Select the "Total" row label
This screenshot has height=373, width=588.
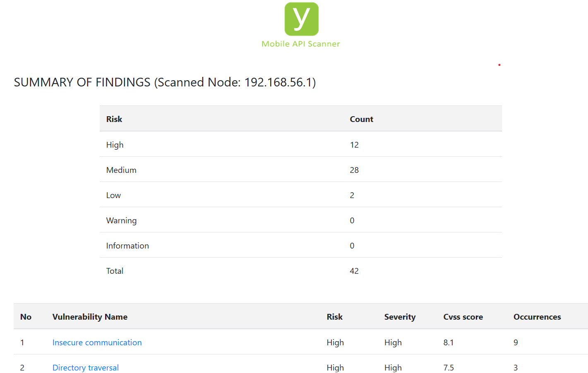coord(115,271)
